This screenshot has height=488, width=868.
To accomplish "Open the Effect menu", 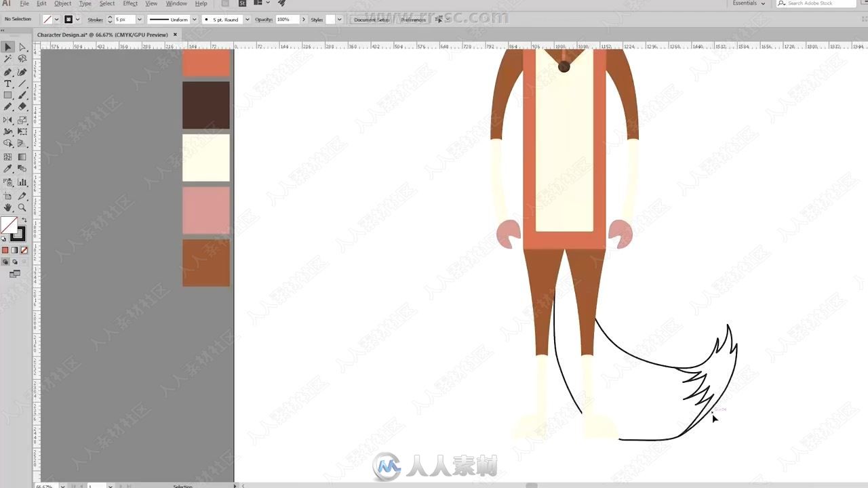I will [x=130, y=3].
